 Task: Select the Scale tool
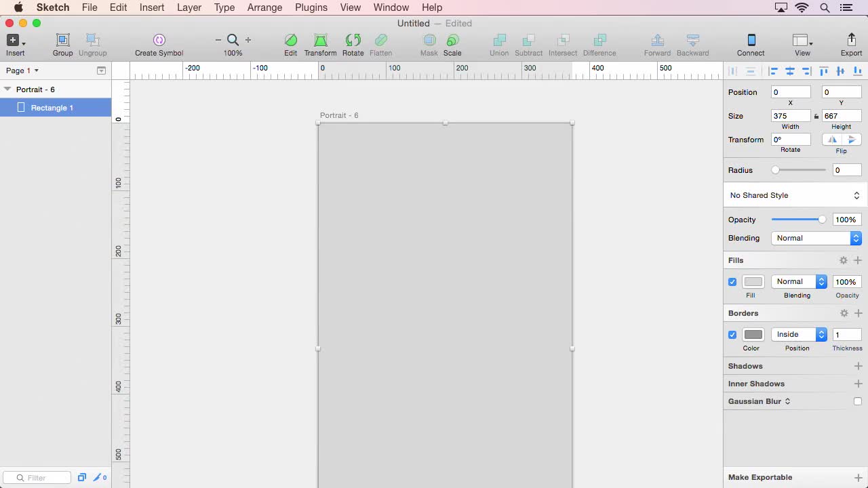point(452,41)
